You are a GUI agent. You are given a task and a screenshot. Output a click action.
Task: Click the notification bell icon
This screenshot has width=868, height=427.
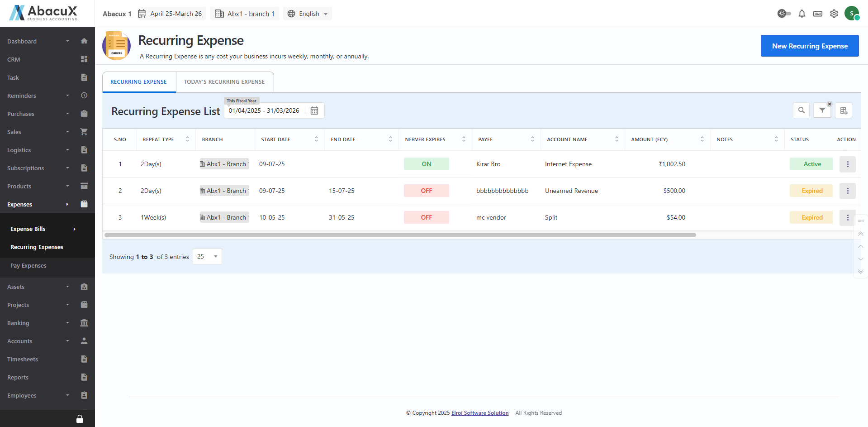(x=802, y=14)
